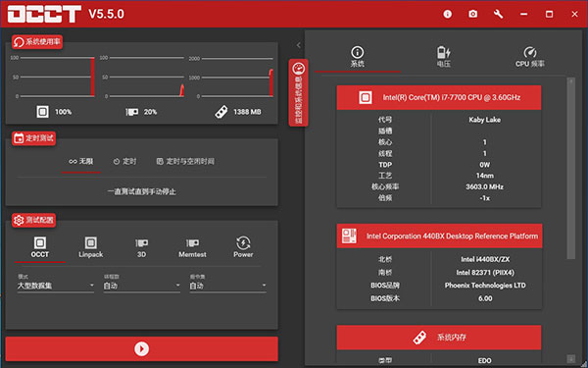Image resolution: width=588 pixels, height=368 pixels.
Task: Open settings via the wrench icon
Action: [x=499, y=15]
